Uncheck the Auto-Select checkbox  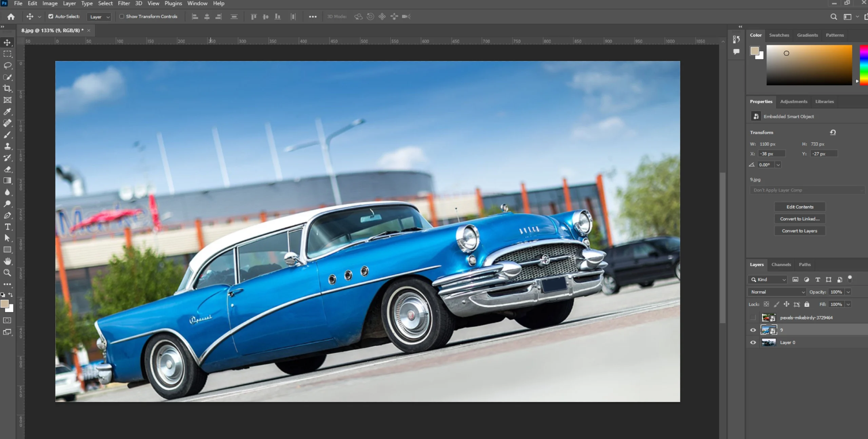[51, 16]
